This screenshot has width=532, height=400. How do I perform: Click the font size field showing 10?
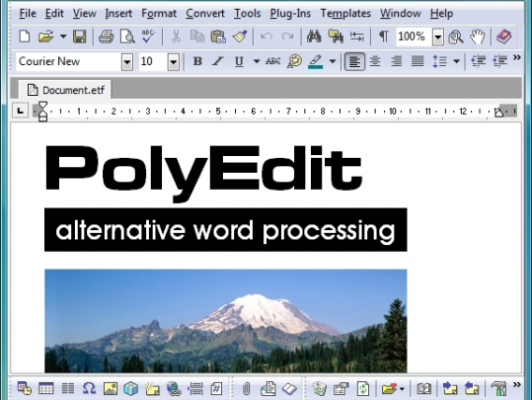[153, 61]
